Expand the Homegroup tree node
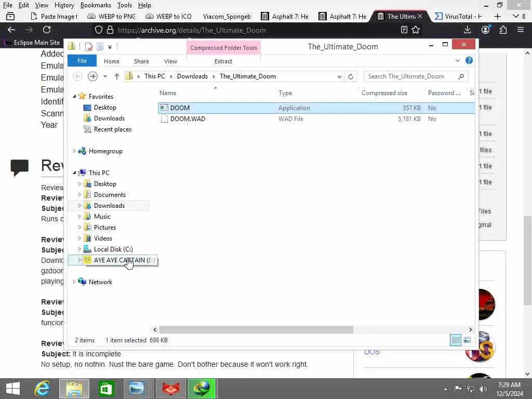 [74, 151]
